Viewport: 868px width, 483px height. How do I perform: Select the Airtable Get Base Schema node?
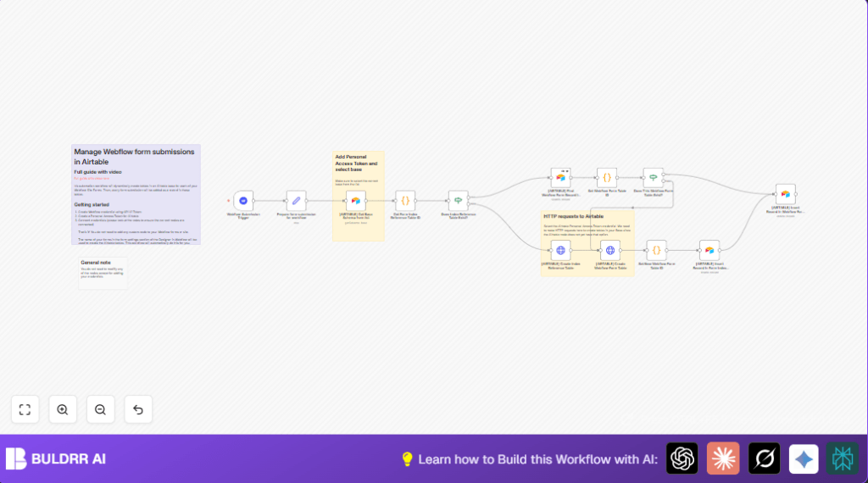356,201
